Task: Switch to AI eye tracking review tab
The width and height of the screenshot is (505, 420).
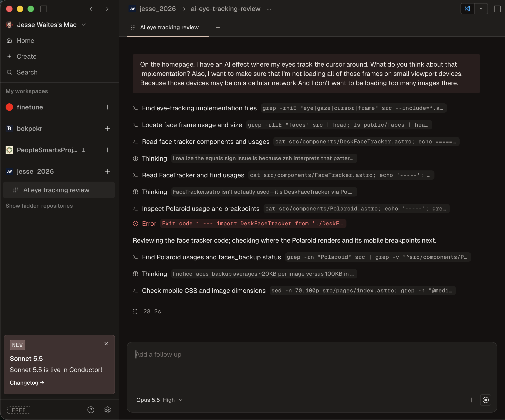Action: [167, 28]
